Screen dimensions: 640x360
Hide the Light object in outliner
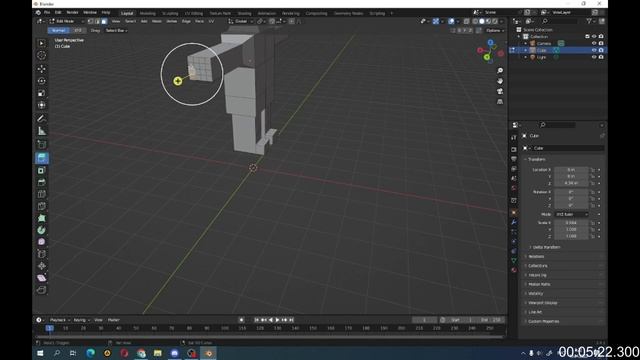coord(594,57)
